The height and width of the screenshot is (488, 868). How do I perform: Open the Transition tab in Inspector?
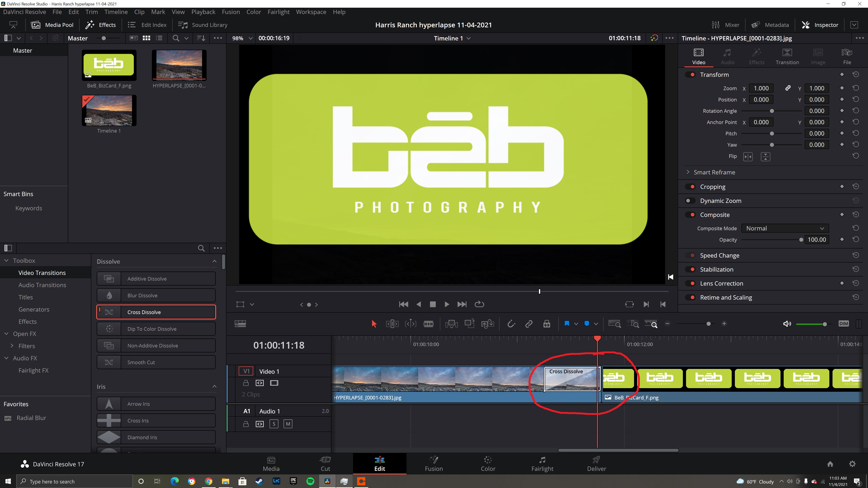[x=787, y=56]
